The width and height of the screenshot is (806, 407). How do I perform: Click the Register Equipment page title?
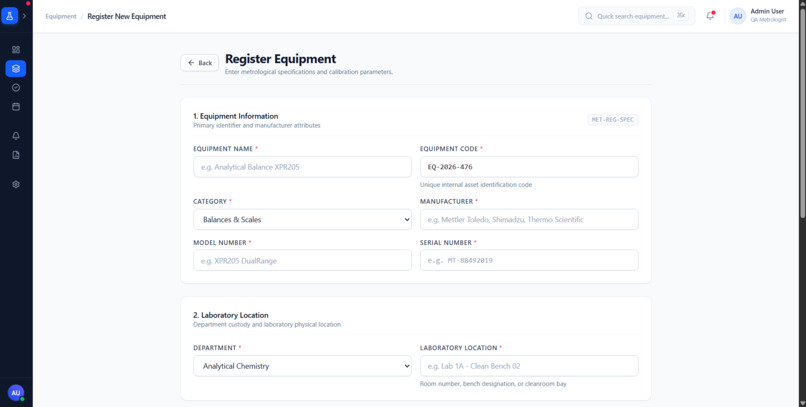pos(281,59)
